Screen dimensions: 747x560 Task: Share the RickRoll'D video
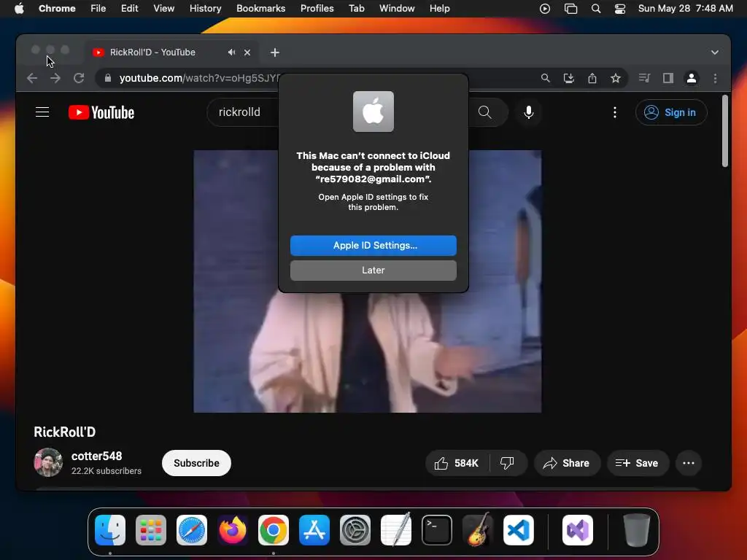(566, 463)
